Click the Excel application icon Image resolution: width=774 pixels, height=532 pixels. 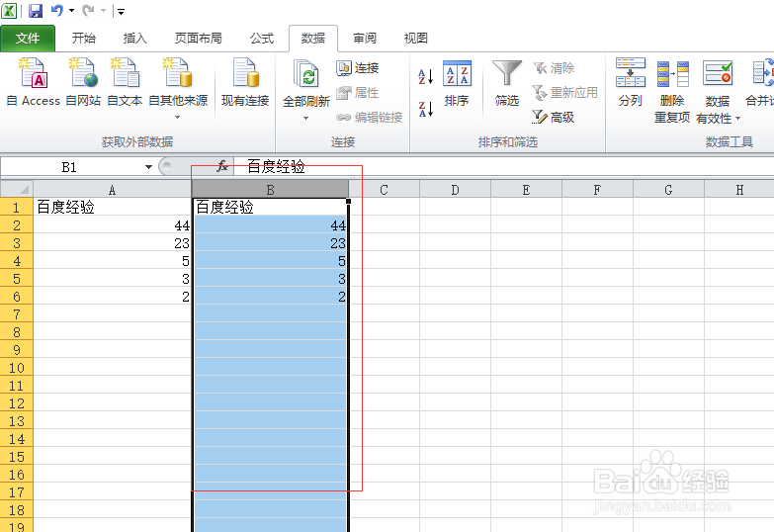coord(9,10)
